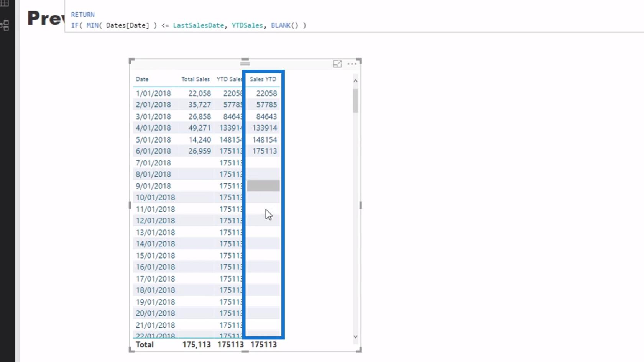This screenshot has height=362, width=644.
Task: Click the Focus mode icon on the table visual
Action: click(x=337, y=64)
